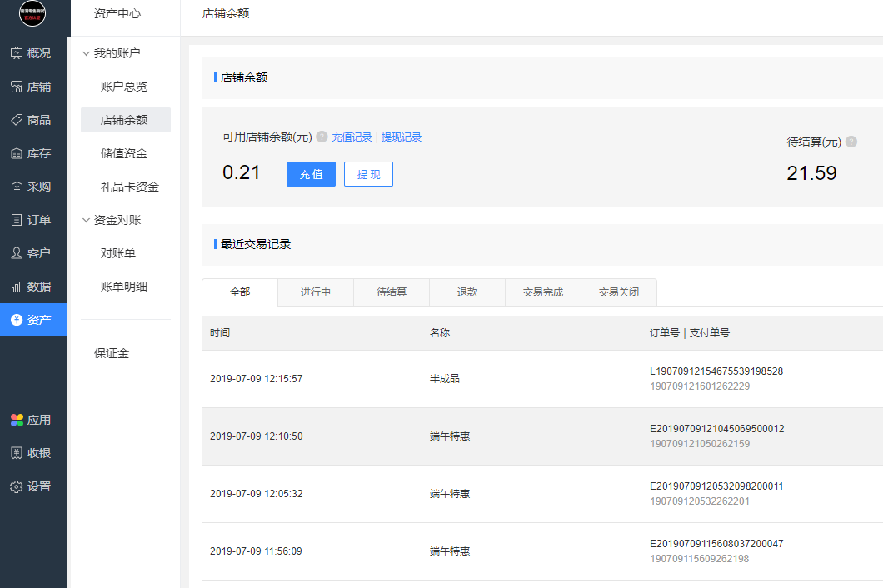This screenshot has width=883, height=588.
Task: Open 礼品卡资金 menu item
Action: pos(129,187)
